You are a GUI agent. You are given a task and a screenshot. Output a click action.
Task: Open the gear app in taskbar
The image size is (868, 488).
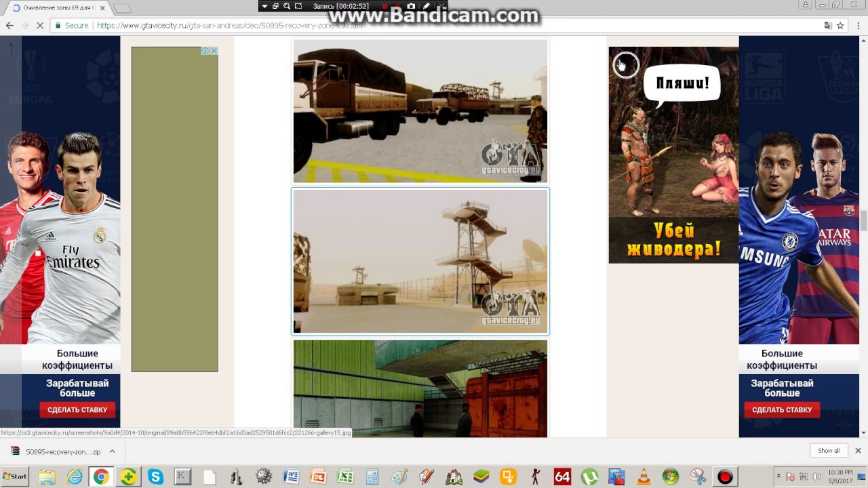(264, 476)
